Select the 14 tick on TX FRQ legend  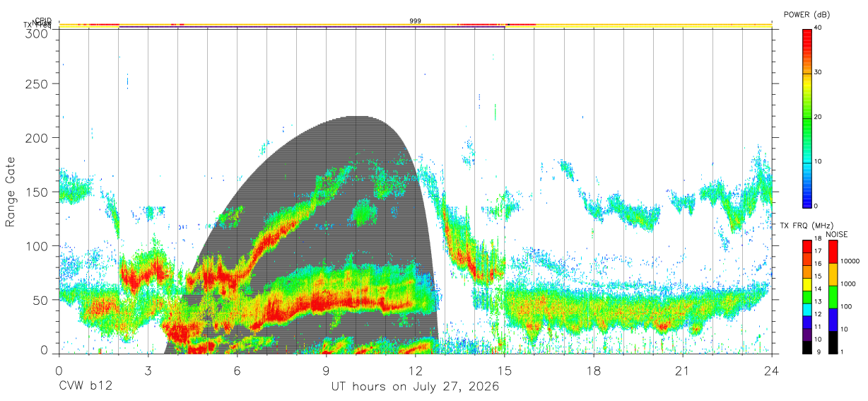[819, 289]
